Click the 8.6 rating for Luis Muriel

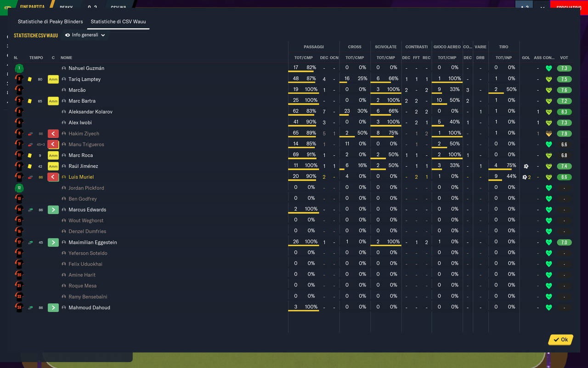(x=564, y=177)
